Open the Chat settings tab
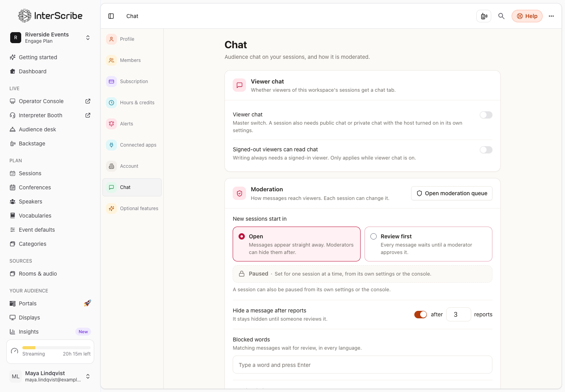 [132, 187]
